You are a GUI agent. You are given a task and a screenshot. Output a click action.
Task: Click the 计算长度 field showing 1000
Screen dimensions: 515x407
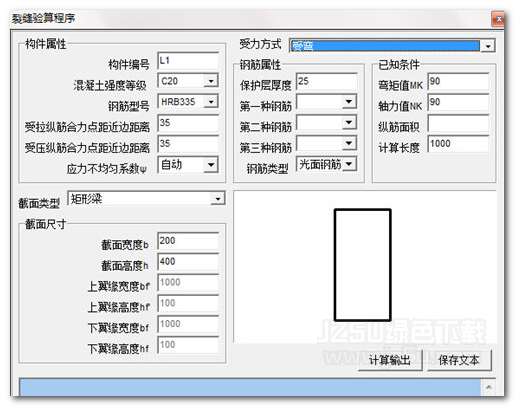pos(458,144)
